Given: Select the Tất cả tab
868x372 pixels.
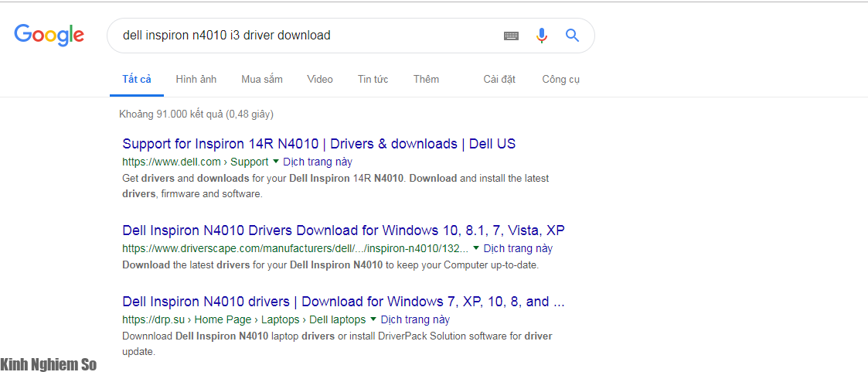Looking at the screenshot, I should click(x=137, y=79).
